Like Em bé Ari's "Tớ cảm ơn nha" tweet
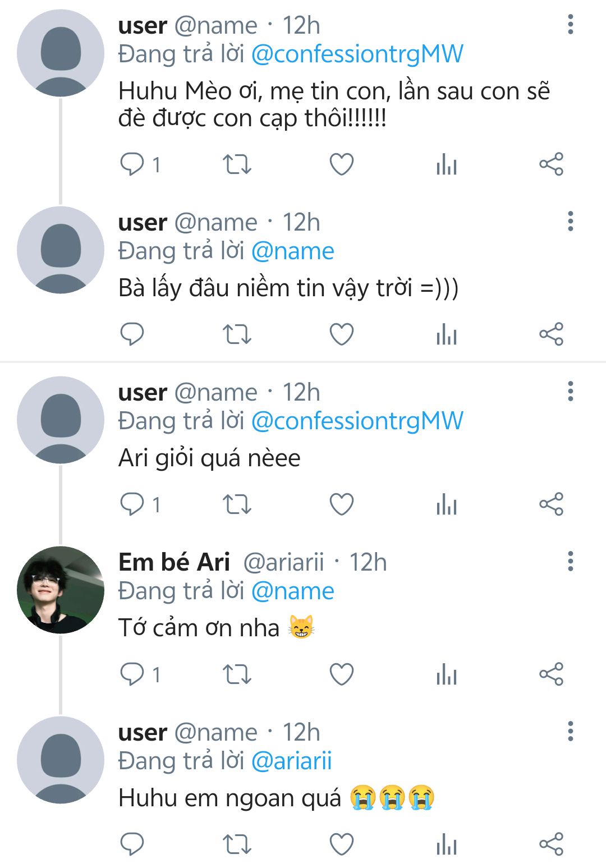 [x=341, y=674]
